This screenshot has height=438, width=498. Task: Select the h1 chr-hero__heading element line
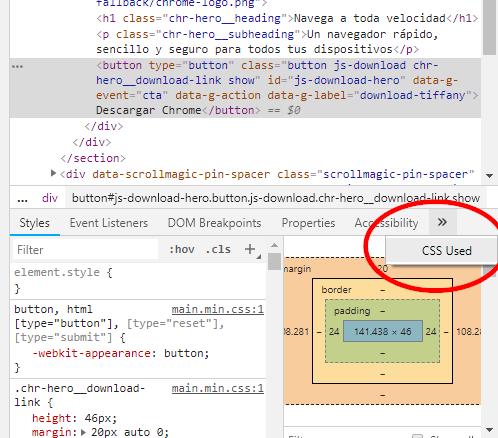point(287,18)
